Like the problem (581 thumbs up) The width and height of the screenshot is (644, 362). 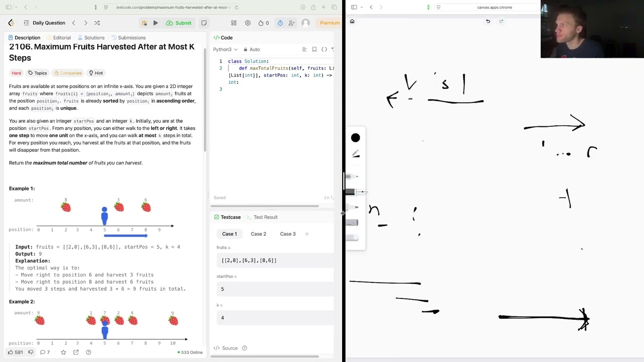pos(16,352)
